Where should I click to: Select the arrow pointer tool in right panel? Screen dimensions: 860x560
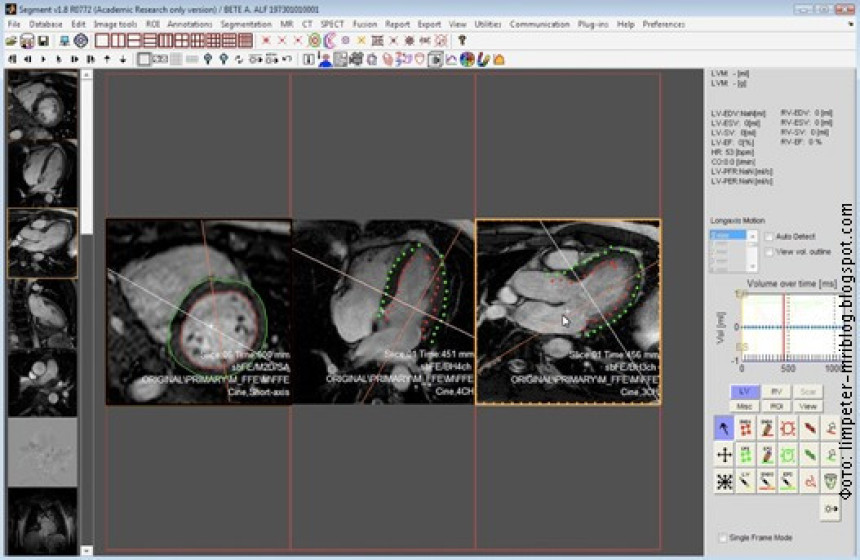(724, 428)
